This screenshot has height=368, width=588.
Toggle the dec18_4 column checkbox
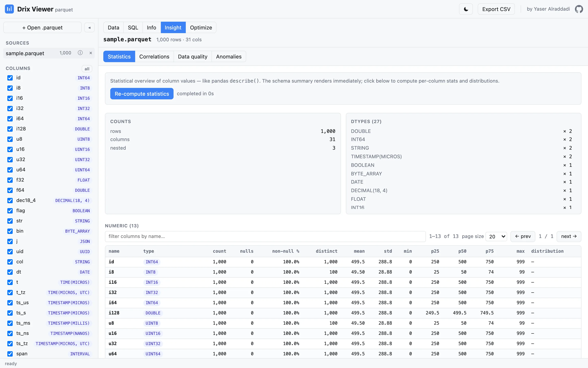10,201
